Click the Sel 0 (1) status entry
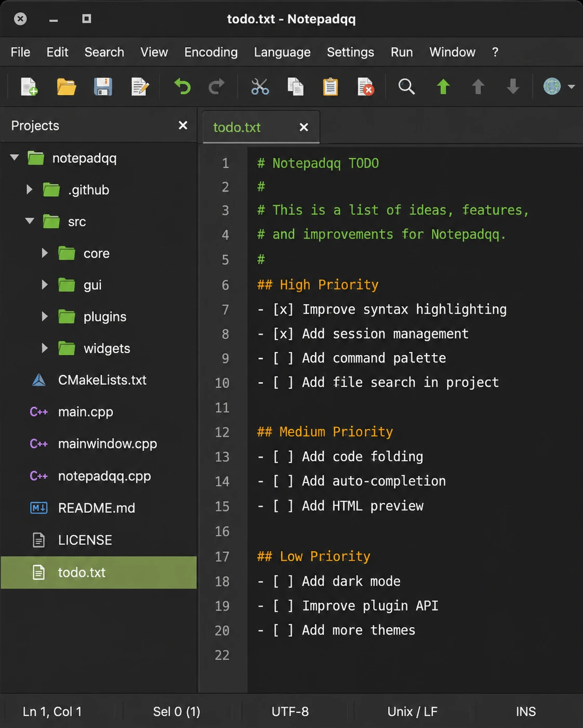Image resolution: width=583 pixels, height=728 pixels. tap(177, 711)
